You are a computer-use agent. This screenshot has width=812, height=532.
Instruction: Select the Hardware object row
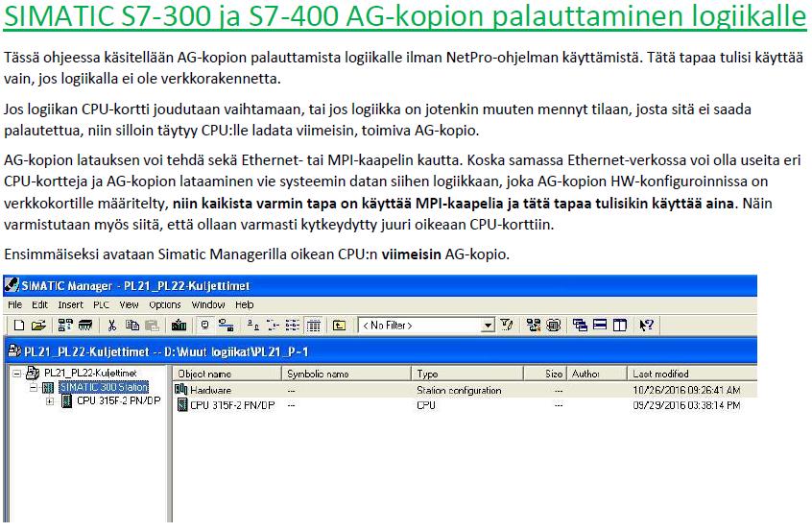coord(466,390)
